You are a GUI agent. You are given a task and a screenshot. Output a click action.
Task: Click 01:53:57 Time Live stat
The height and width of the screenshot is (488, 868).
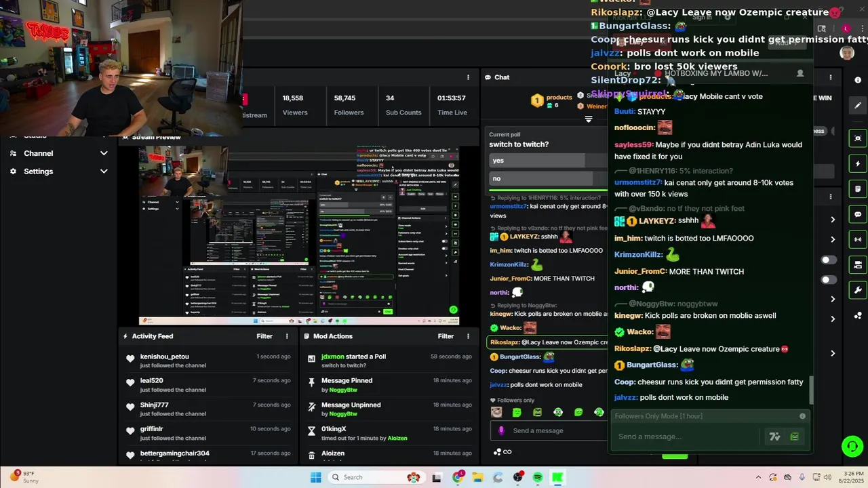(452, 104)
